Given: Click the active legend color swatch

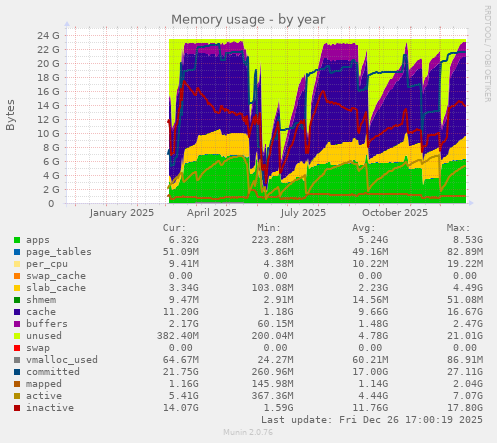Looking at the screenshot, I should 17,396.
